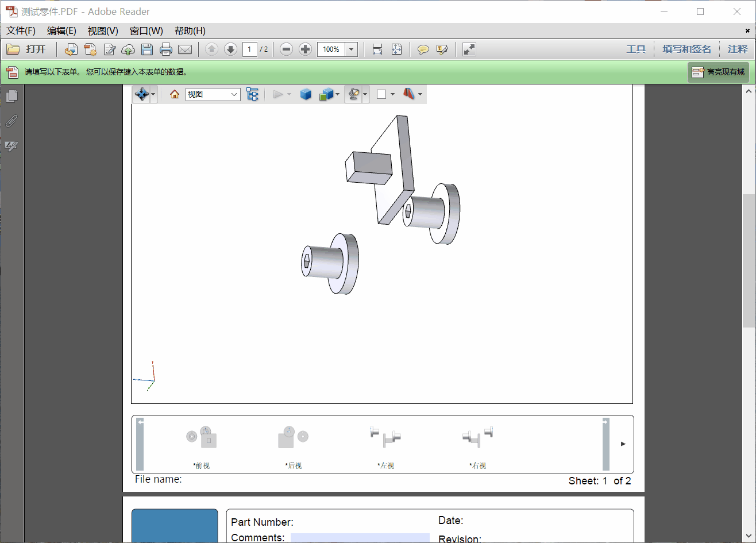Click the save floppy disk icon
This screenshot has width=756, height=543.
(147, 49)
